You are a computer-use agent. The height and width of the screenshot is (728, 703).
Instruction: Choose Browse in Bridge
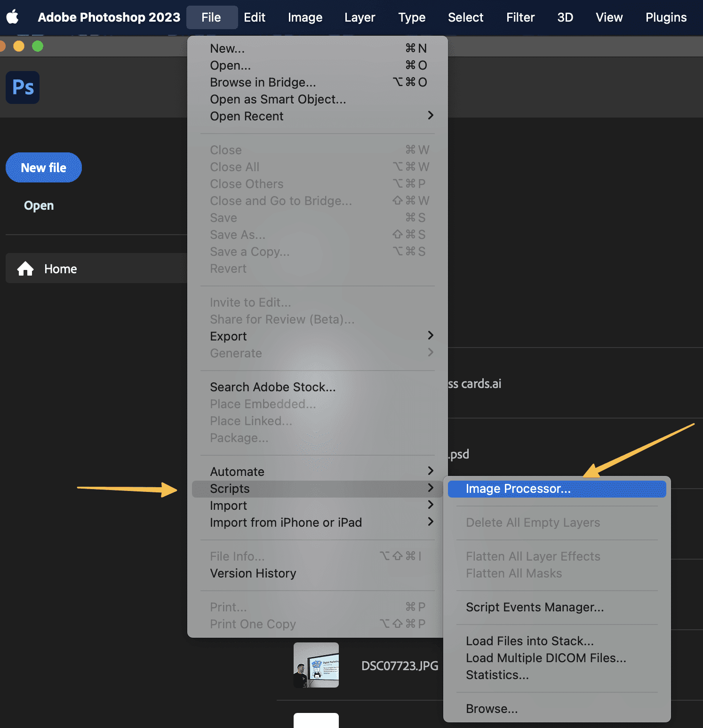[263, 82]
